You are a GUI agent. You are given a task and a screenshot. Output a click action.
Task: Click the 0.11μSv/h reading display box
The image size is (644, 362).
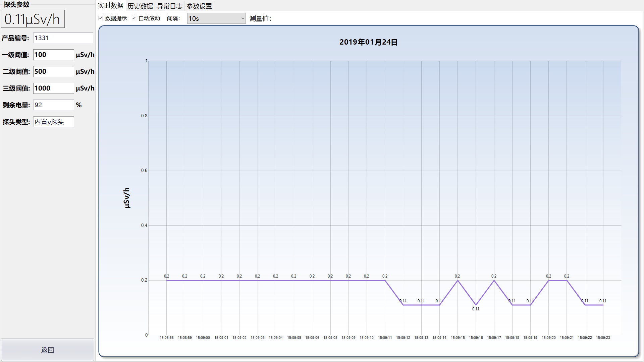(33, 19)
